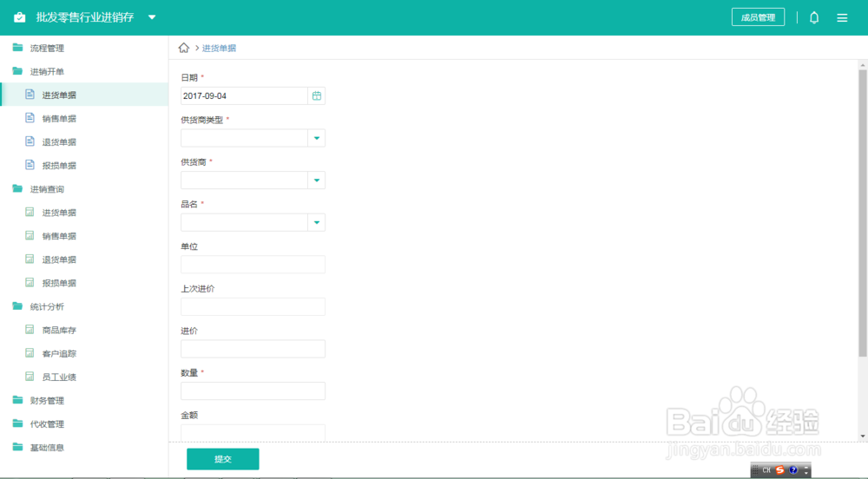Expand the 代收管理 folder
The image size is (868, 479).
click(x=84, y=423)
